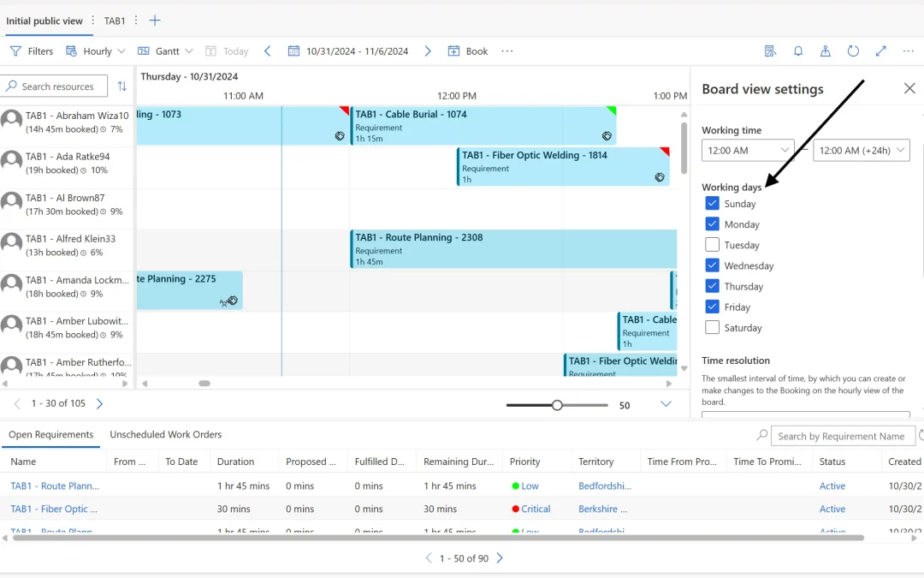Open options menu for TAB1 tab
The image size is (924, 578).
[x=135, y=21]
